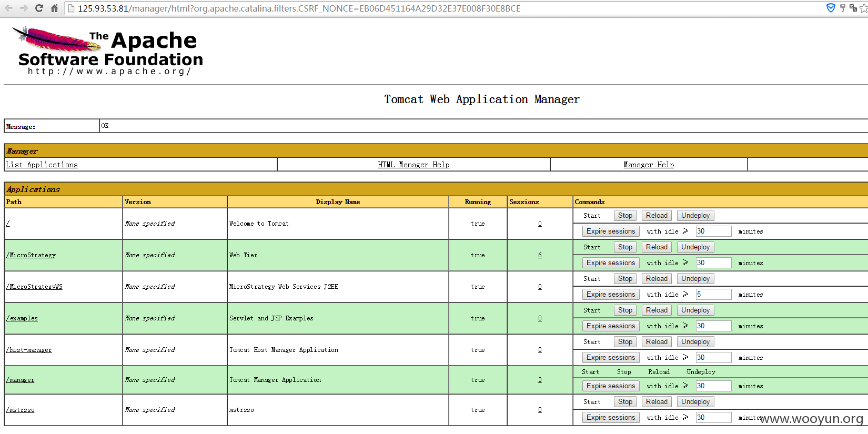Open HTML Manager Help link
Screen dimensions: 868x434
point(413,165)
